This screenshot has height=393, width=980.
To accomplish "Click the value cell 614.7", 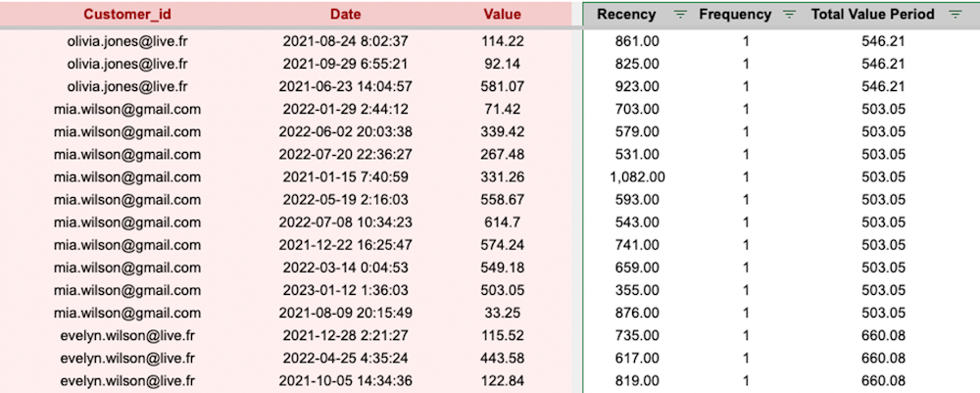I will (502, 222).
